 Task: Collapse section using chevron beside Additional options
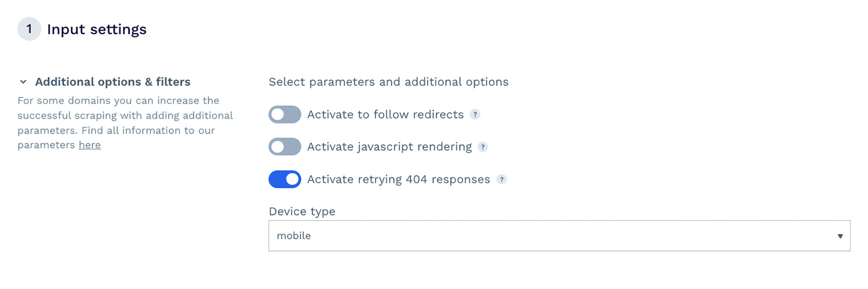[x=23, y=82]
